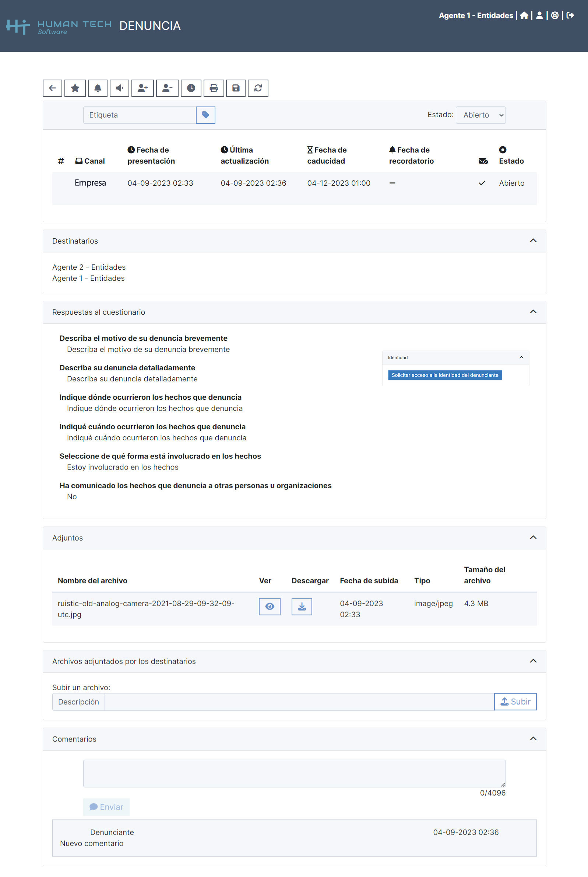Click the tag icon next to Etiqueta
This screenshot has height=877, width=588.
pyautogui.click(x=205, y=115)
